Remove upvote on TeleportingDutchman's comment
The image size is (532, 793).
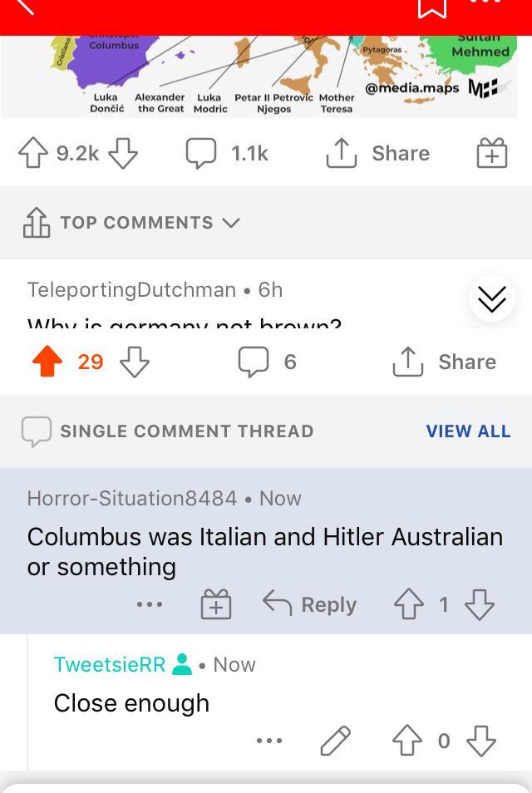point(47,362)
